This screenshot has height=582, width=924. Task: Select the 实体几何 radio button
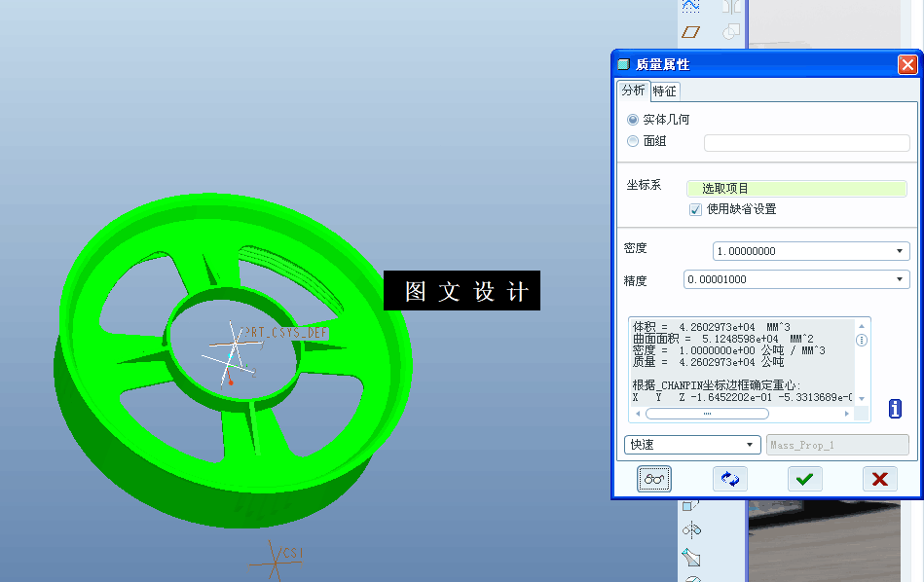632,118
